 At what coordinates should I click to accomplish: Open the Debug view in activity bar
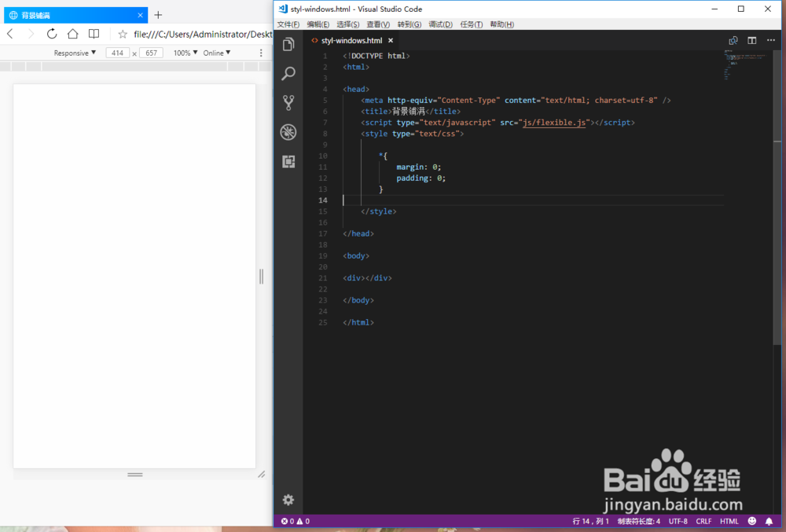pyautogui.click(x=288, y=132)
